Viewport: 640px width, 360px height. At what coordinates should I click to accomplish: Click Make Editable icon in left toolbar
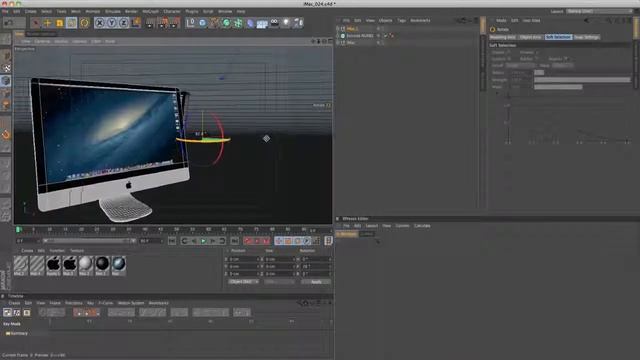coord(6,40)
